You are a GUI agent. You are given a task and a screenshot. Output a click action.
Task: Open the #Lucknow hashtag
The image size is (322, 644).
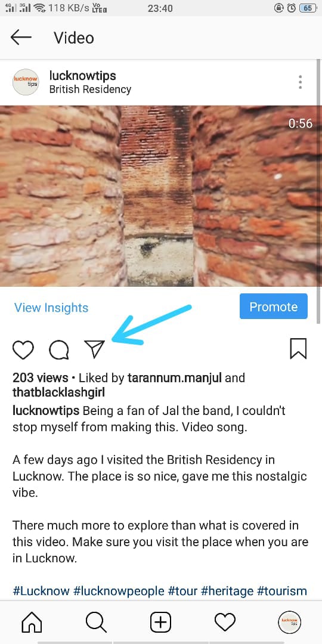click(41, 591)
